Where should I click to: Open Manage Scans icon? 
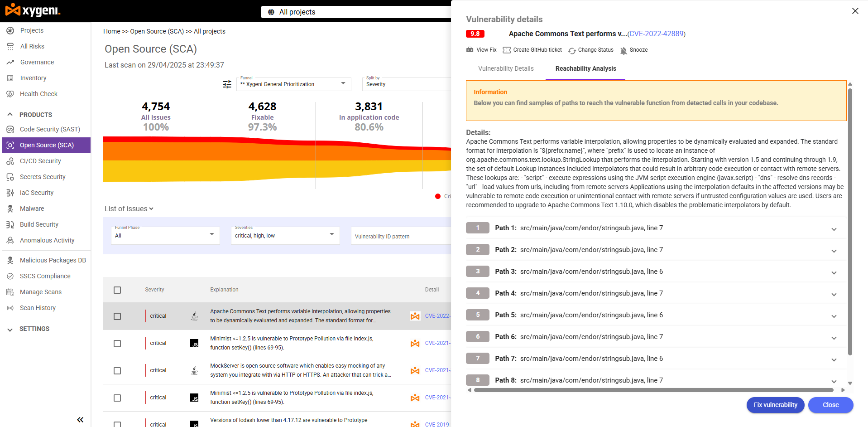pyautogui.click(x=10, y=292)
